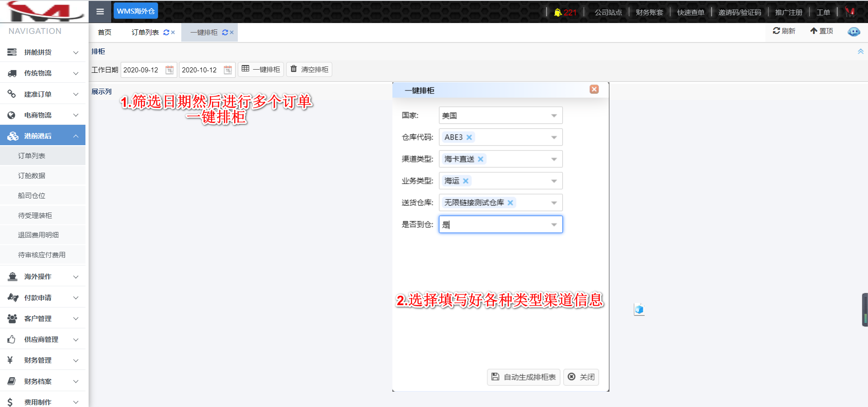
Task: Open 订舱数据 in the sidebar
Action: [x=42, y=175]
